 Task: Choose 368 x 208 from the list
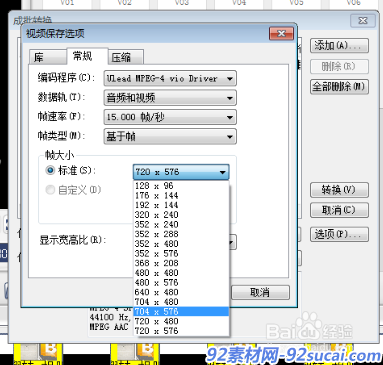[x=181, y=263]
